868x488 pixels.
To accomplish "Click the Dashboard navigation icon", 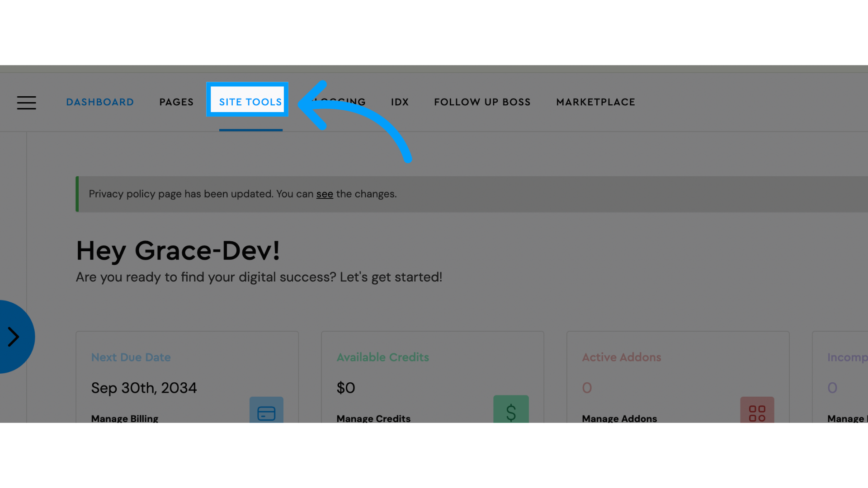I will coord(26,102).
